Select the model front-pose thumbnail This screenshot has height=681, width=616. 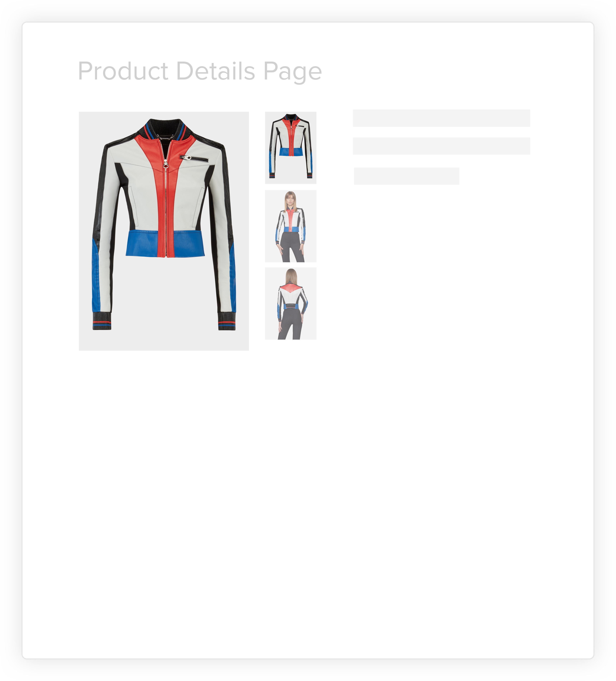point(291,226)
